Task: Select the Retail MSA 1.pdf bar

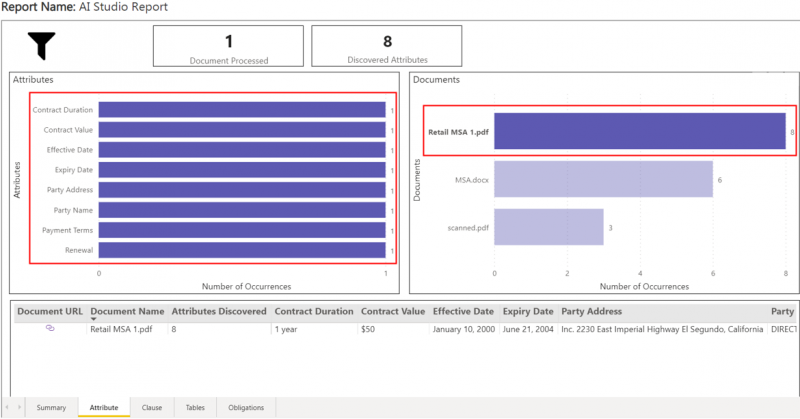Action: (639, 131)
